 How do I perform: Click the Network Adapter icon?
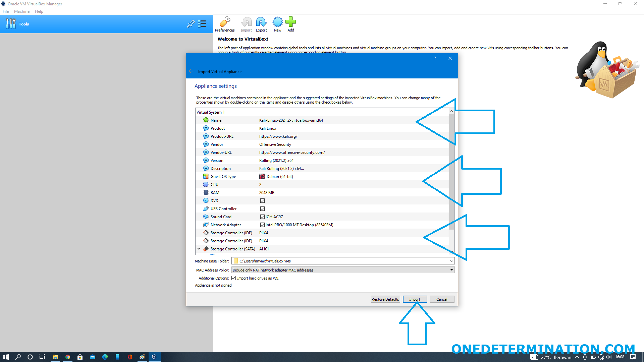coord(206,225)
